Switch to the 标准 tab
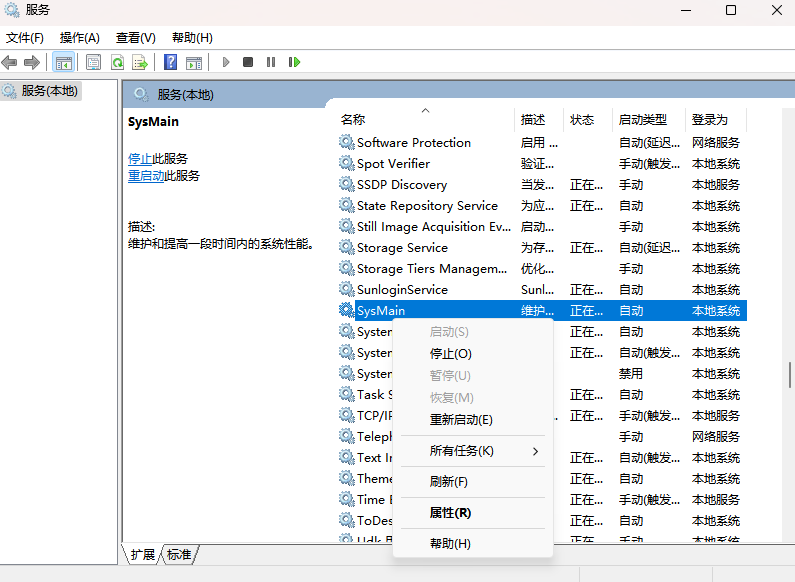 coord(179,555)
